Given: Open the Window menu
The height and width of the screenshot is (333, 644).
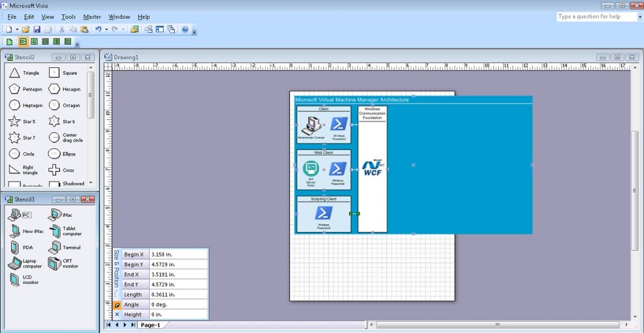Looking at the screenshot, I should [119, 17].
